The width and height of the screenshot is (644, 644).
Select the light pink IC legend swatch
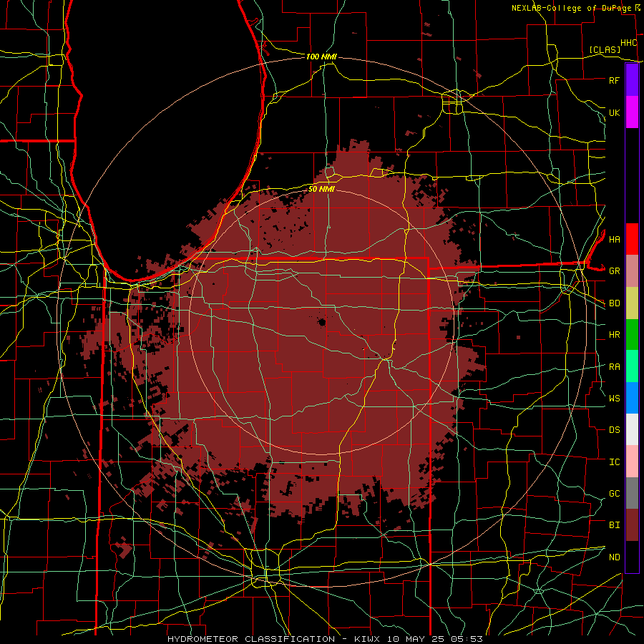[632, 462]
